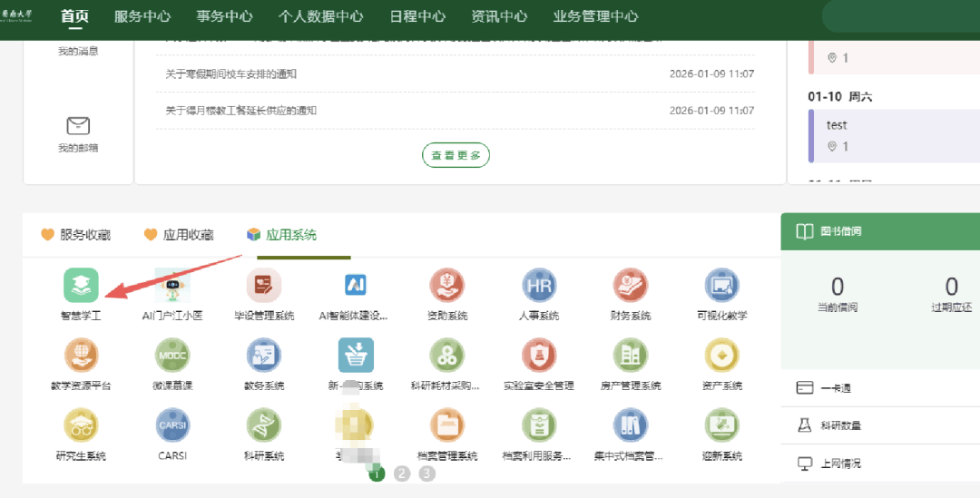
Task: Open 微课慕课 MOOC icon
Action: (172, 355)
